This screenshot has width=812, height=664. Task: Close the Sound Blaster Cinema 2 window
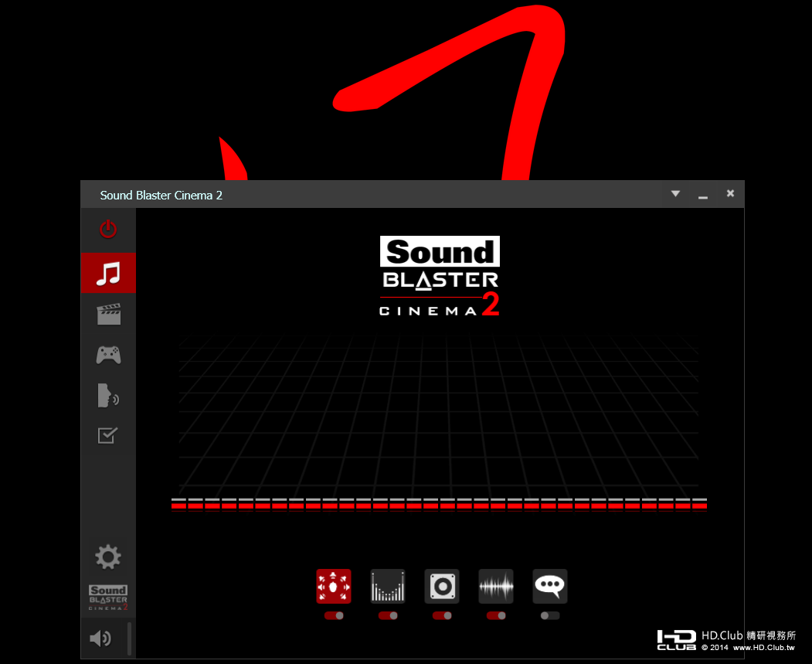coord(730,193)
